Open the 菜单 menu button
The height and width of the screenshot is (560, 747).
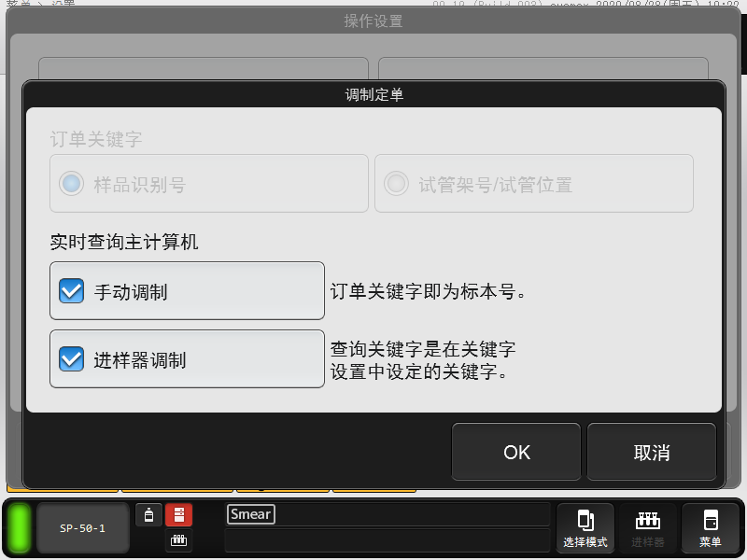(x=710, y=528)
